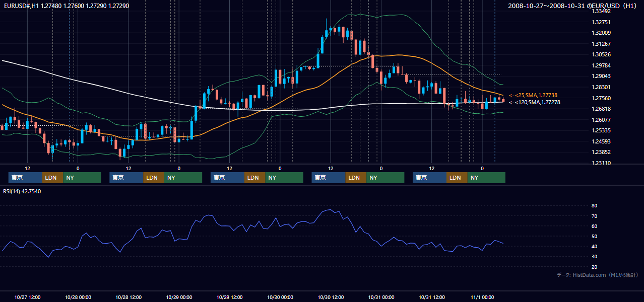Click the RSI scale value 40
The height and width of the screenshot is (302, 644).
click(594, 246)
